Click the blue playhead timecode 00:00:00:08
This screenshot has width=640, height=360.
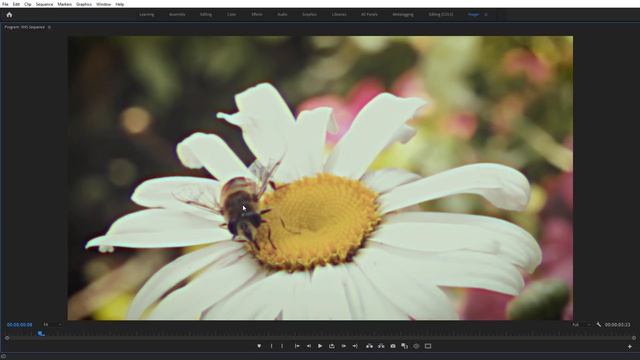pos(20,325)
